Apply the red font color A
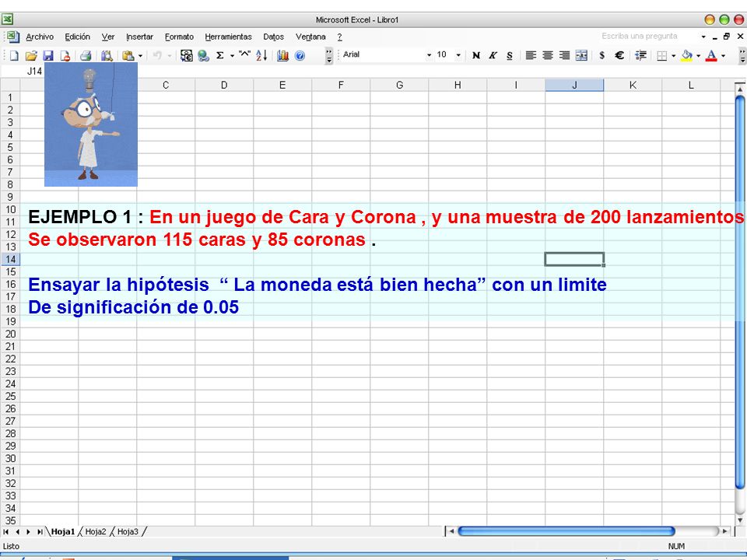The width and height of the screenshot is (747, 560). [x=711, y=56]
